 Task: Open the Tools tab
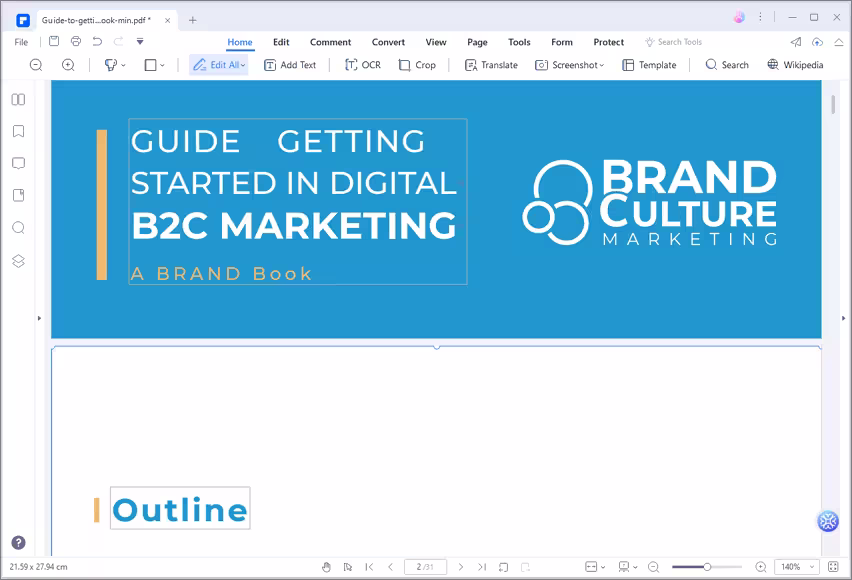coord(519,42)
